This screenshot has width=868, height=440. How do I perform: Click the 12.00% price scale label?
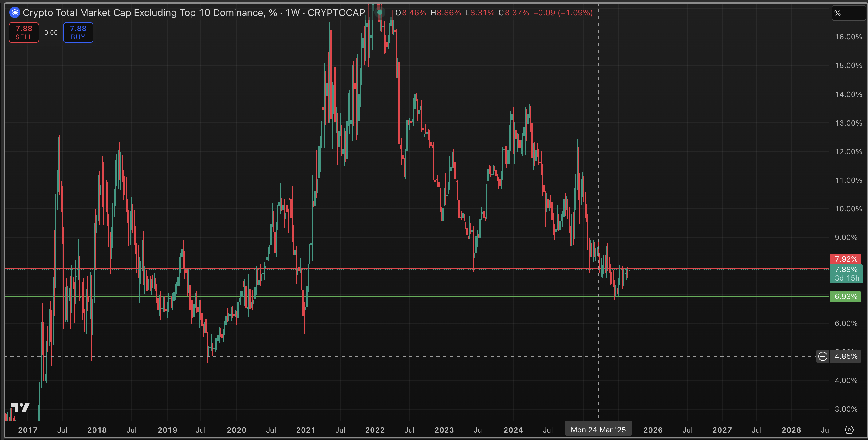pos(848,151)
